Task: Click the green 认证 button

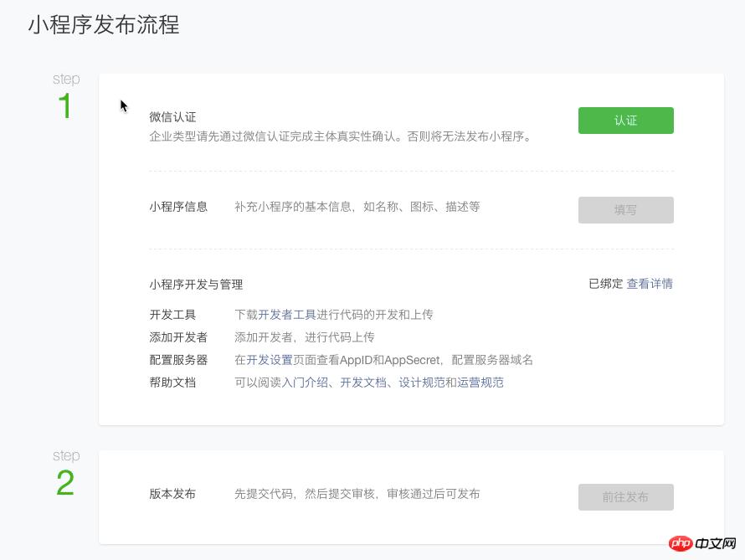Action: pos(625,121)
